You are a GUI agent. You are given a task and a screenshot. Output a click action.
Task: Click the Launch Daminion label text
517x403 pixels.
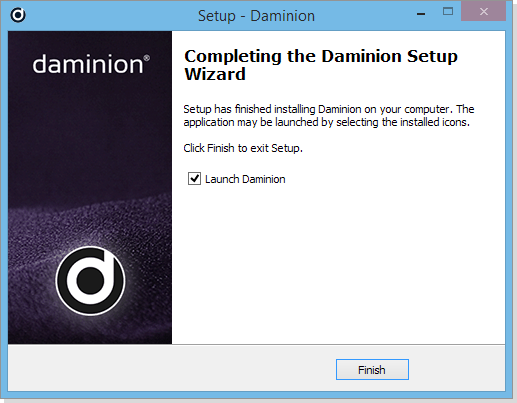coord(245,179)
